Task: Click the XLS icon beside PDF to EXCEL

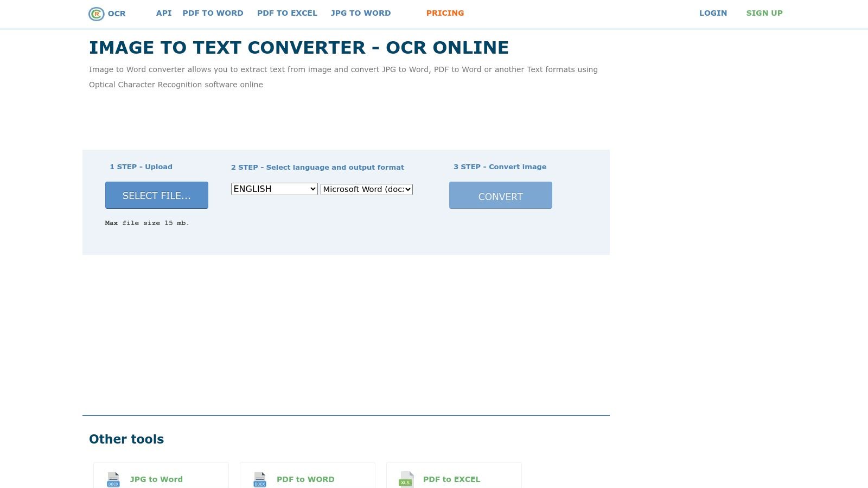Action: click(x=406, y=479)
